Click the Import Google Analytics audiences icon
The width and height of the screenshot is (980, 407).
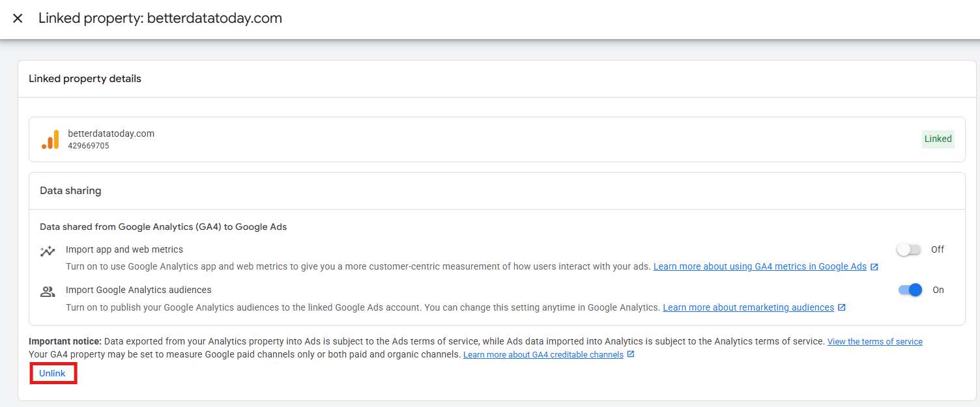click(x=48, y=292)
